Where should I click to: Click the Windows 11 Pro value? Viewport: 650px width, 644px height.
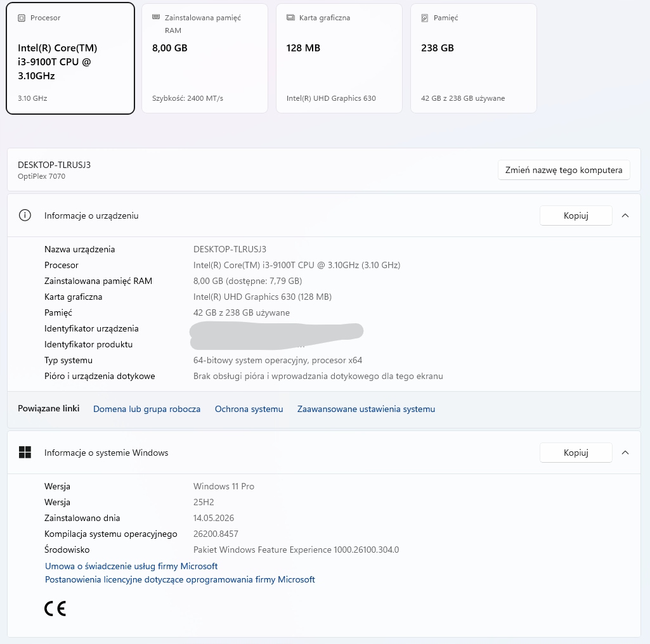tap(224, 487)
